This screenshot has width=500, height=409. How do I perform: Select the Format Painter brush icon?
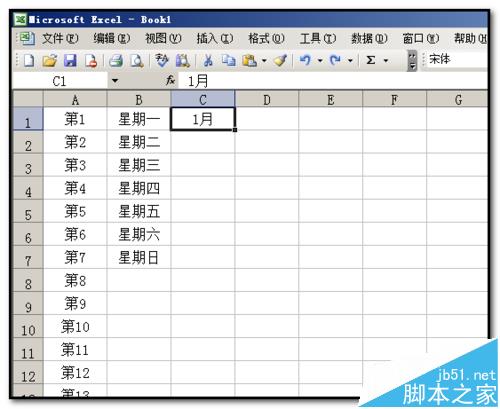pyautogui.click(x=280, y=61)
